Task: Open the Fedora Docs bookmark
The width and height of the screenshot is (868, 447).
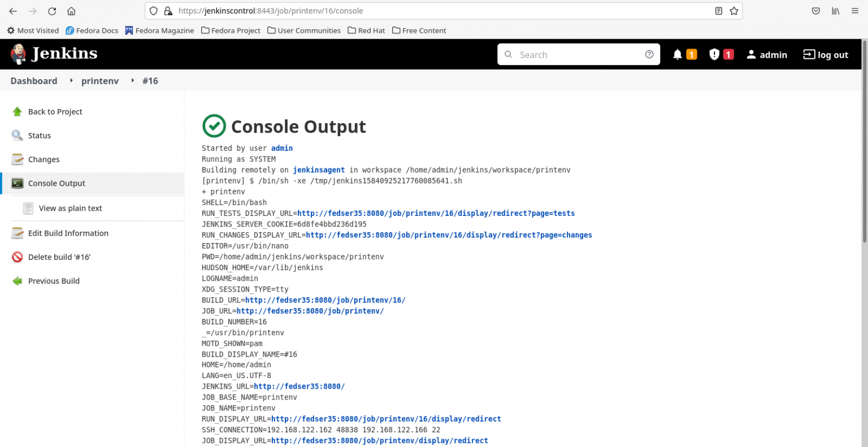Action: click(x=92, y=31)
